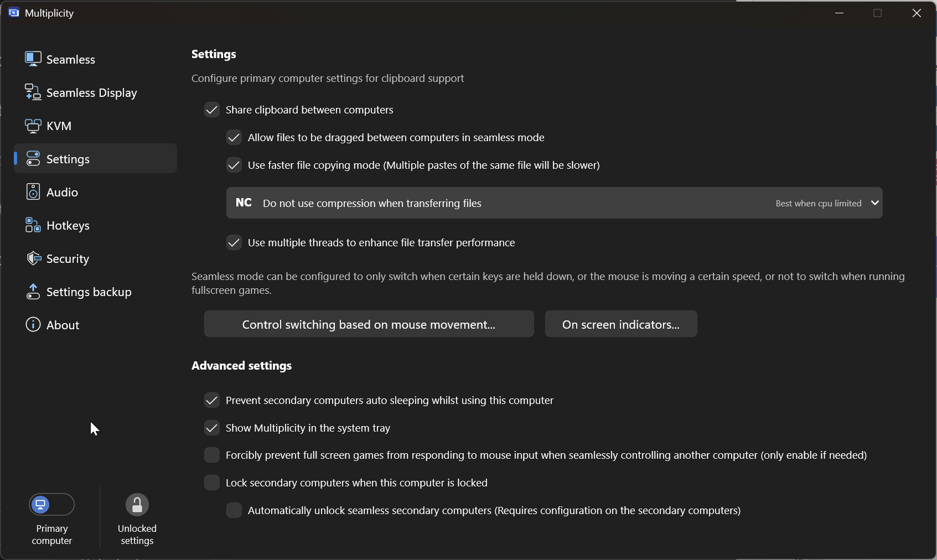Click the About info icon
This screenshot has width=937, height=560.
(33, 325)
